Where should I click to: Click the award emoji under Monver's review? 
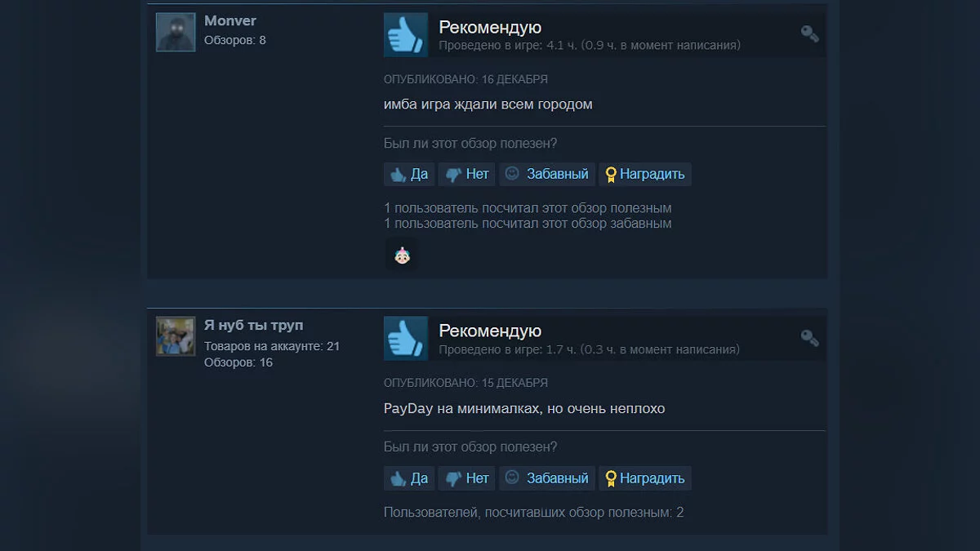(402, 256)
